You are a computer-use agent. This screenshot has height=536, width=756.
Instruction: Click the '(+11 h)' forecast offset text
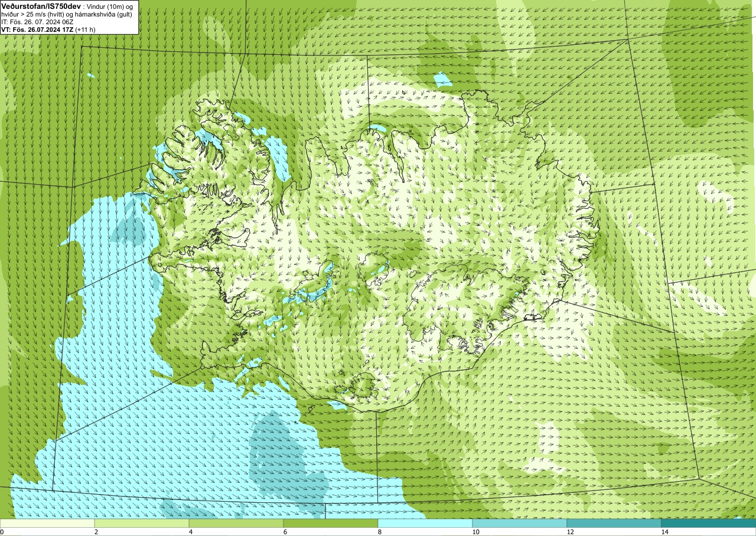[86, 29]
